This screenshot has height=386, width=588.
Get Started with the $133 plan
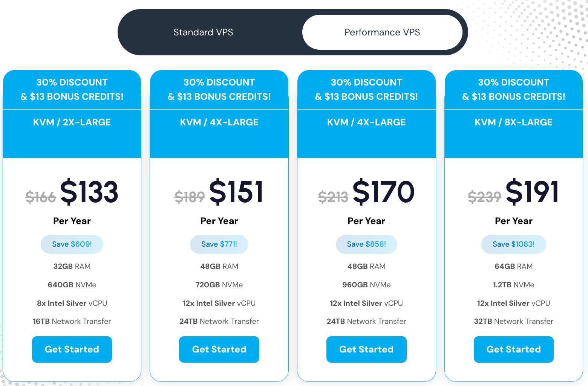point(72,349)
